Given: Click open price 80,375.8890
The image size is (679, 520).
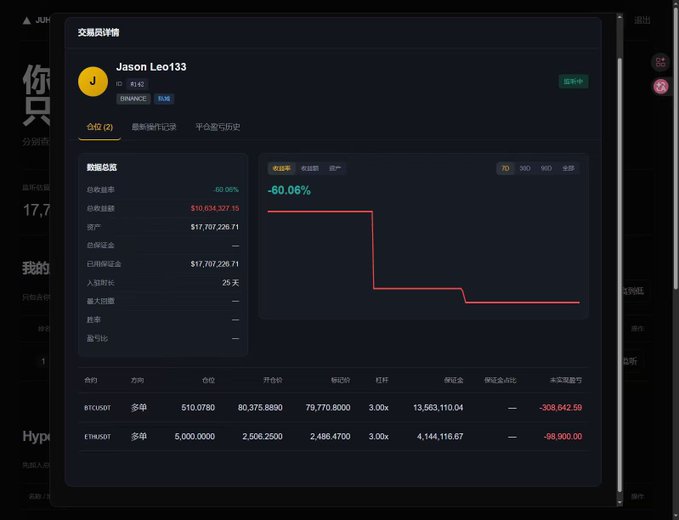Looking at the screenshot, I should coord(260,407).
